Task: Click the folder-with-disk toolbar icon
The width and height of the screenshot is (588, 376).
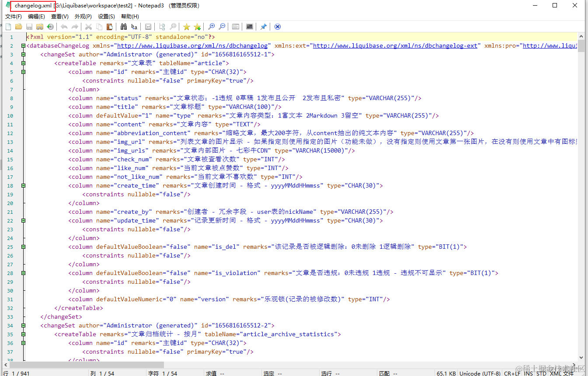Action: click(40, 27)
